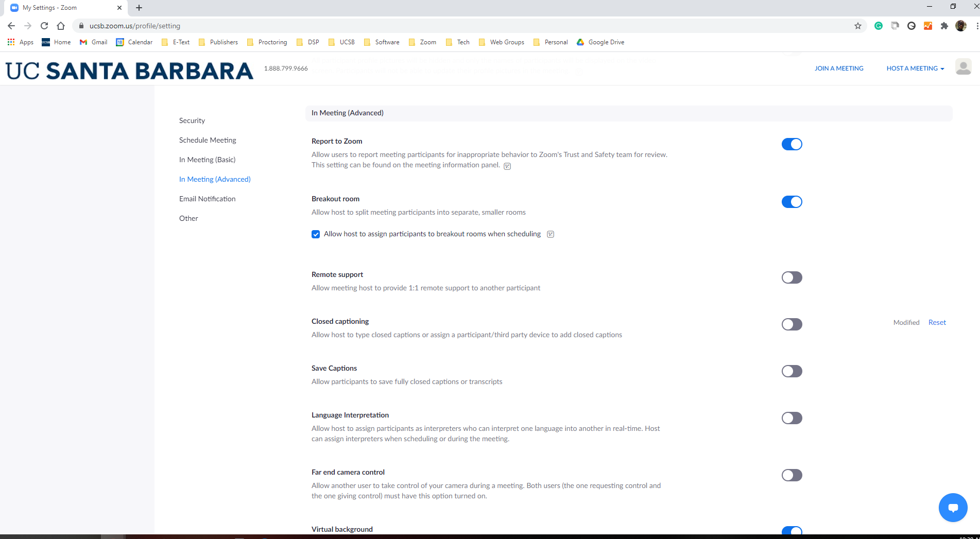The height and width of the screenshot is (539, 980).
Task: Jump to Other settings section
Action: point(188,218)
